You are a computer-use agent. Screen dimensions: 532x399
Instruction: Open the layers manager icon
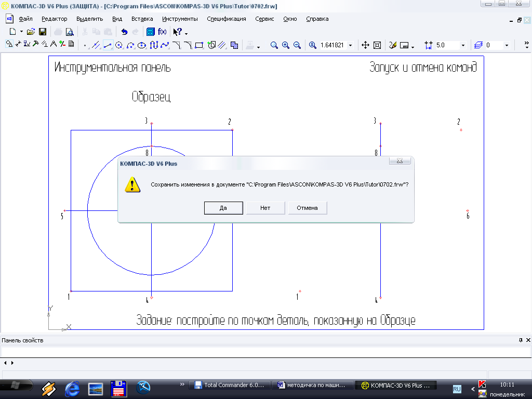click(x=478, y=45)
